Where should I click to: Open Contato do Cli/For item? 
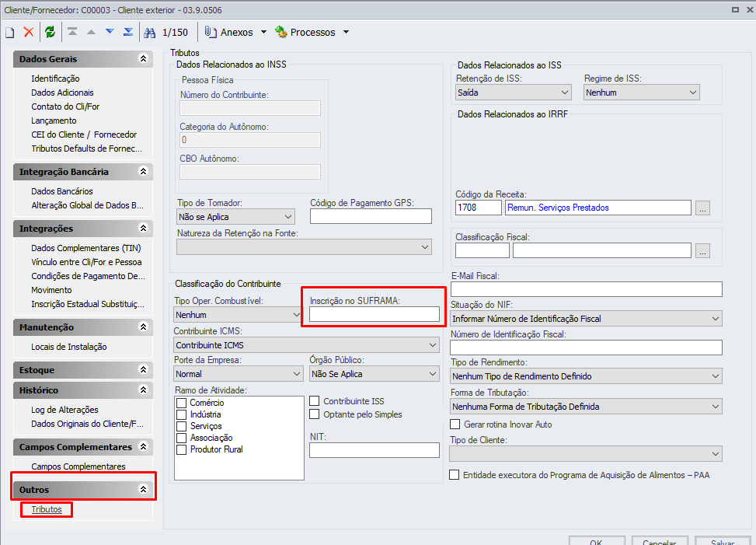65,107
